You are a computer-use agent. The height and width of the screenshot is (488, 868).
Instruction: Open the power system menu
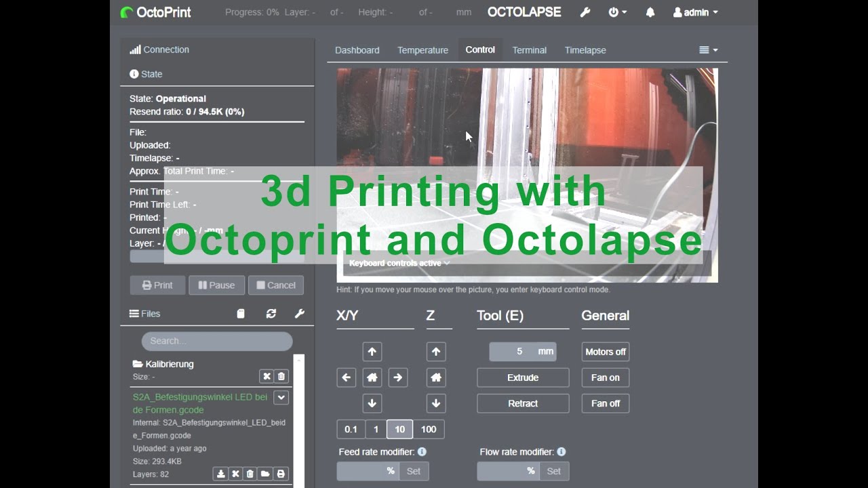tap(617, 12)
